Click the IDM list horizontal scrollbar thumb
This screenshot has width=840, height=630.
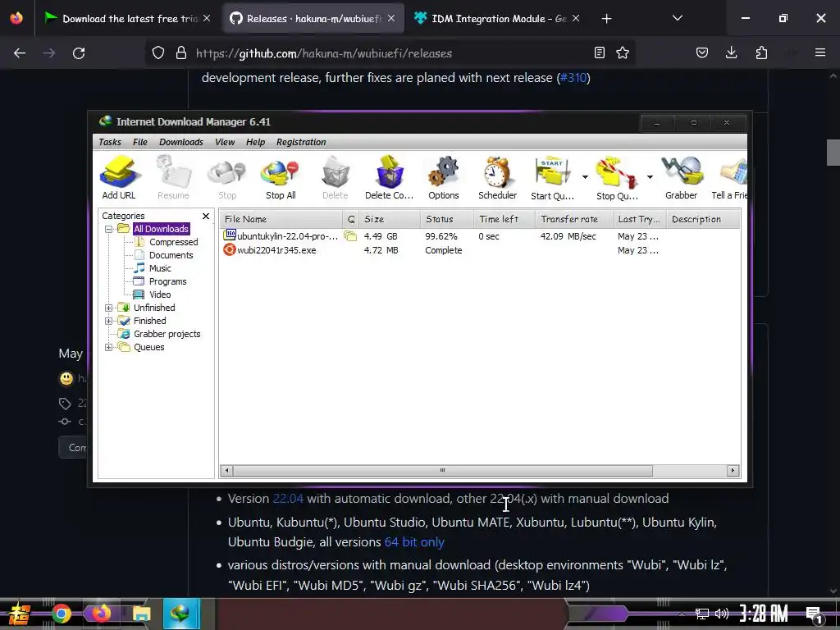pyautogui.click(x=442, y=470)
